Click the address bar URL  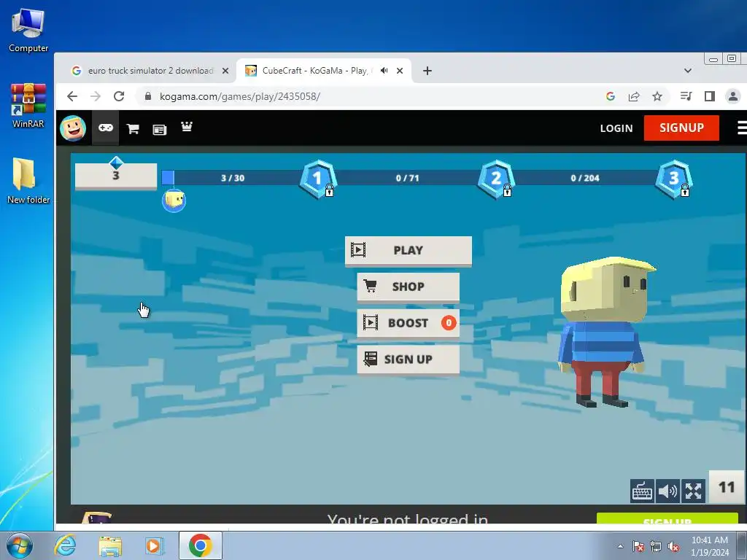tap(239, 96)
